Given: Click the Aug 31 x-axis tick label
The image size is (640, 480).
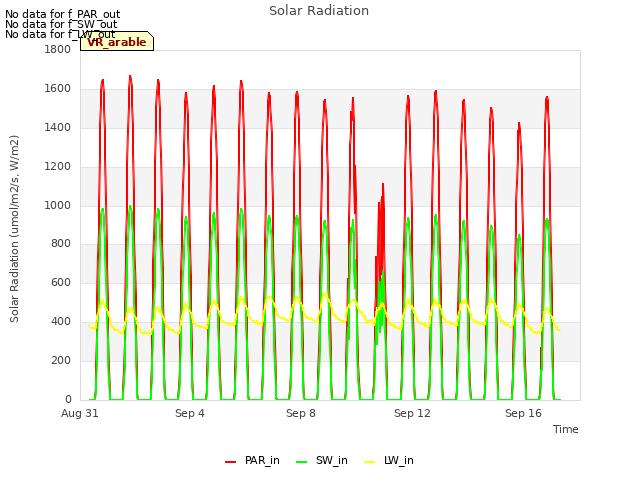Looking at the screenshot, I should [80, 413].
